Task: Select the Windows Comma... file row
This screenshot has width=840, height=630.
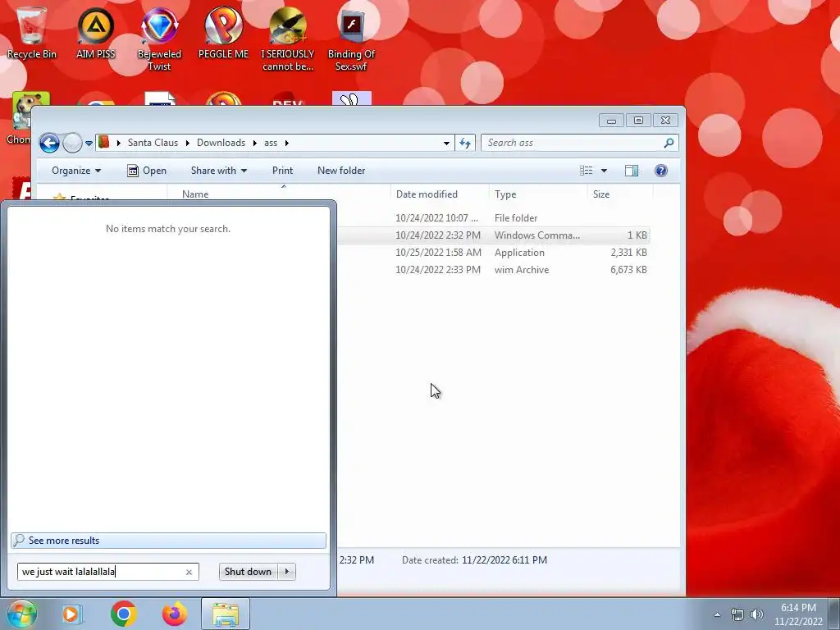Action: point(493,235)
